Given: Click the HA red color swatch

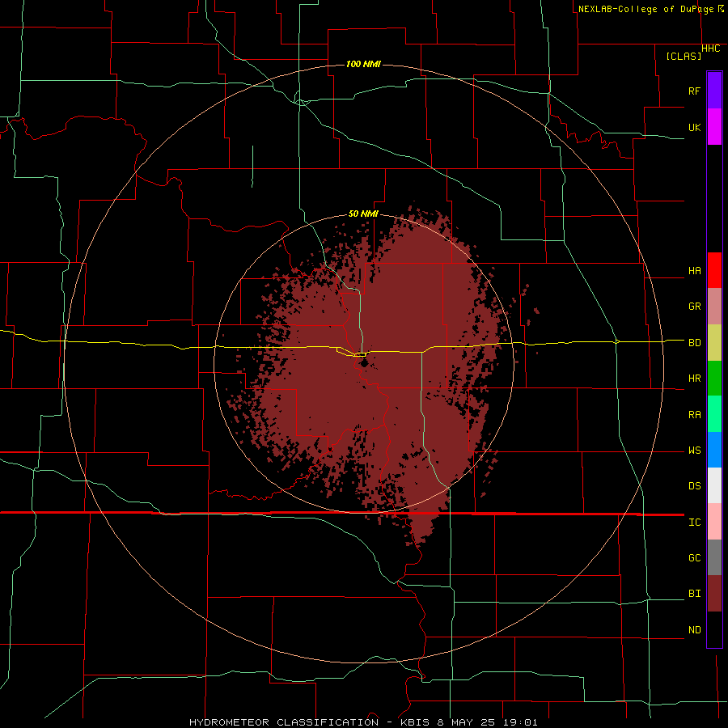Looking at the screenshot, I should click(x=714, y=270).
